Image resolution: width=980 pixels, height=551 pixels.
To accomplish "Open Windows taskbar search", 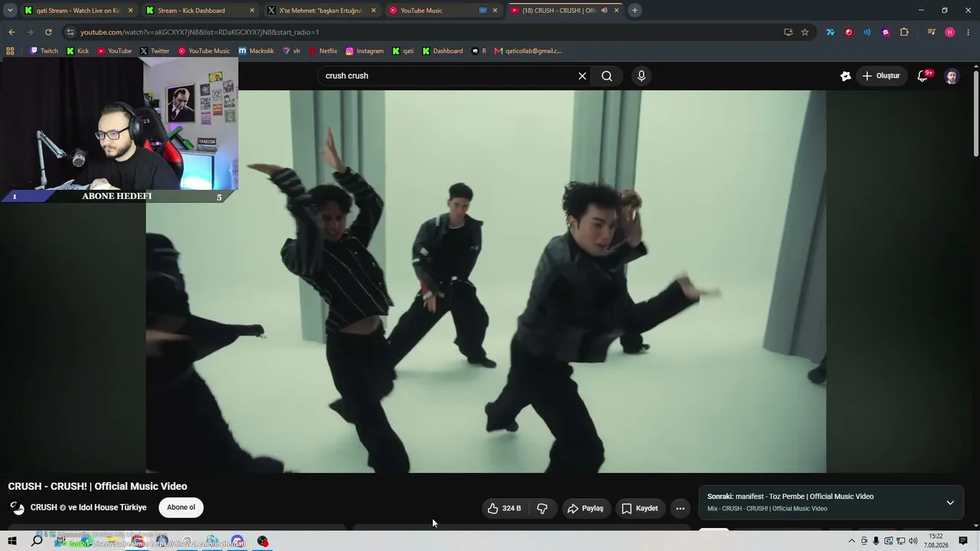I will (x=37, y=541).
